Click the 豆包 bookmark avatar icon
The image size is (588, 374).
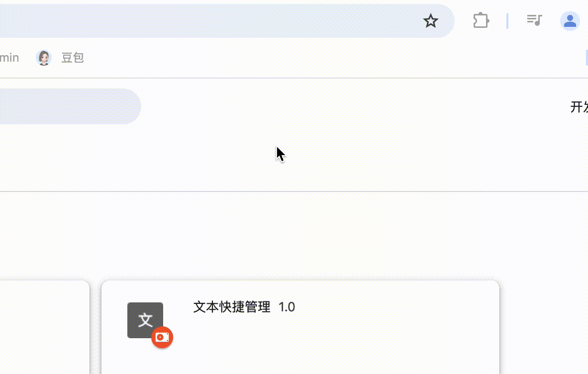click(x=43, y=58)
